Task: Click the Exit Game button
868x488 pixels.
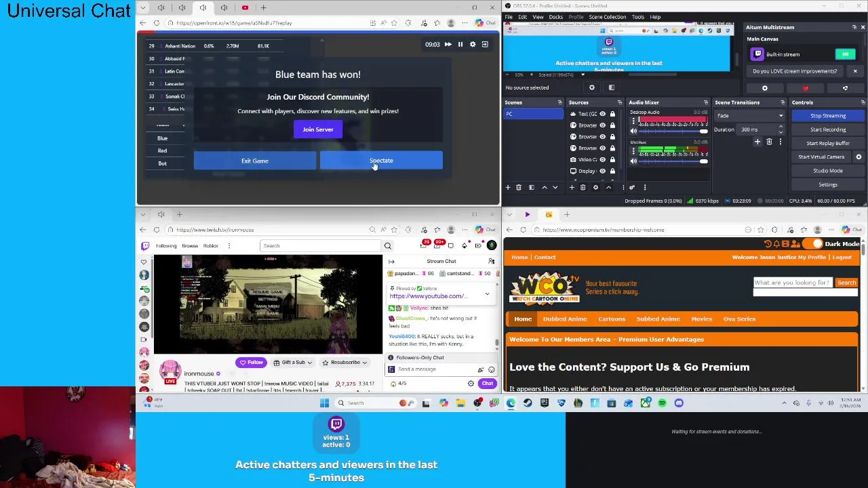Action: (x=255, y=161)
